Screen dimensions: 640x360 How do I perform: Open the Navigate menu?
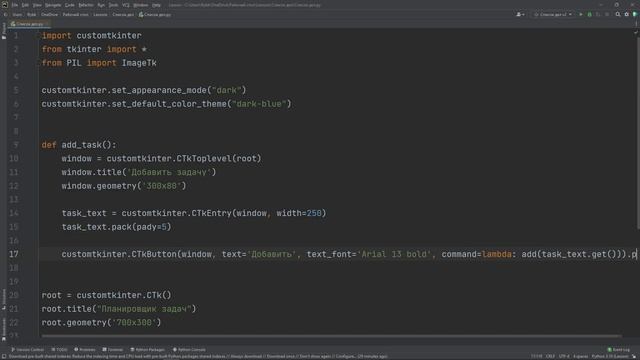tap(53, 5)
